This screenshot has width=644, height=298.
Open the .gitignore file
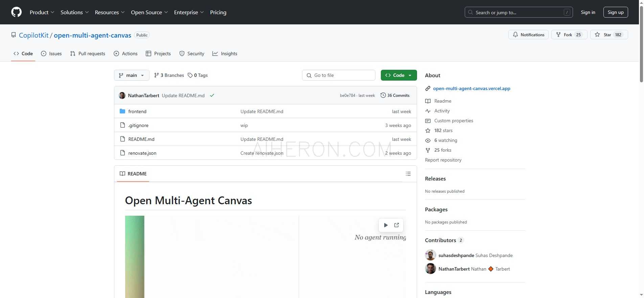coord(138,125)
